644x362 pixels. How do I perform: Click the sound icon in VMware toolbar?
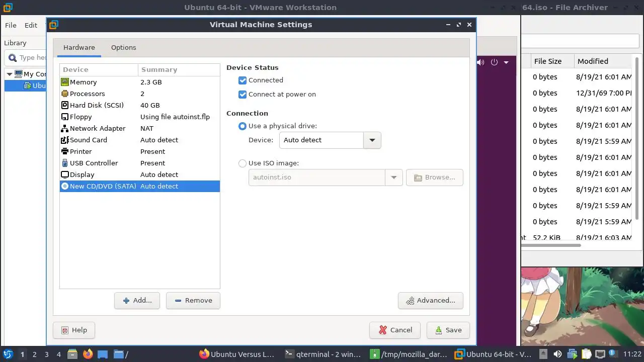(x=480, y=62)
